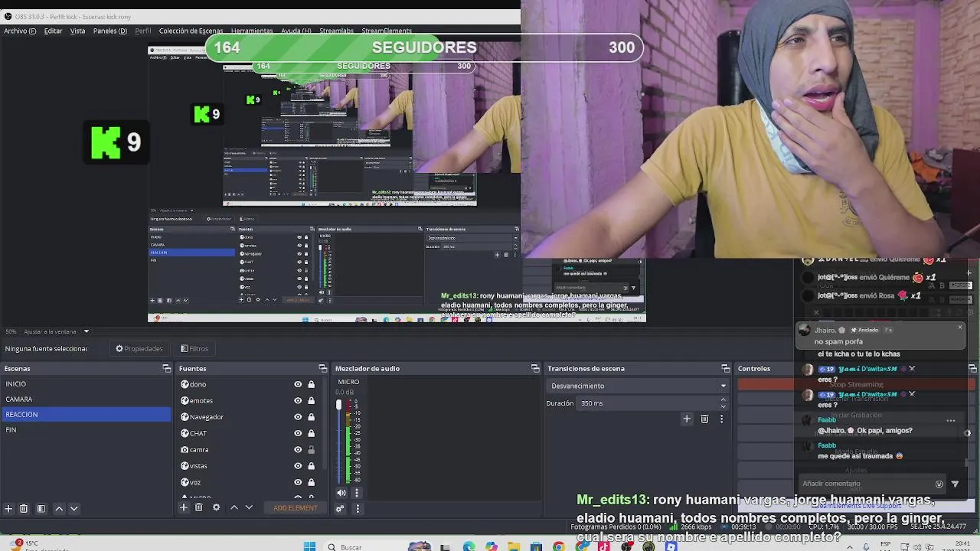980x551 pixels.
Task: Unlock the dono source
Action: (311, 384)
